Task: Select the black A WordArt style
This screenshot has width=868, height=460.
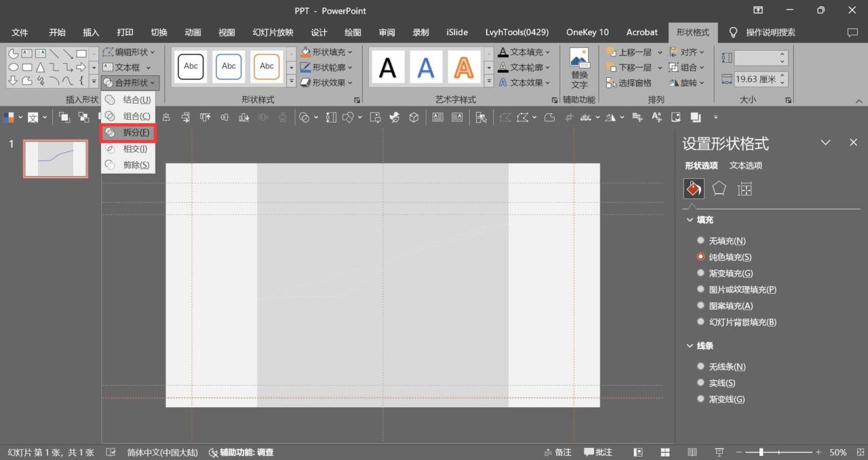Action: click(387, 67)
